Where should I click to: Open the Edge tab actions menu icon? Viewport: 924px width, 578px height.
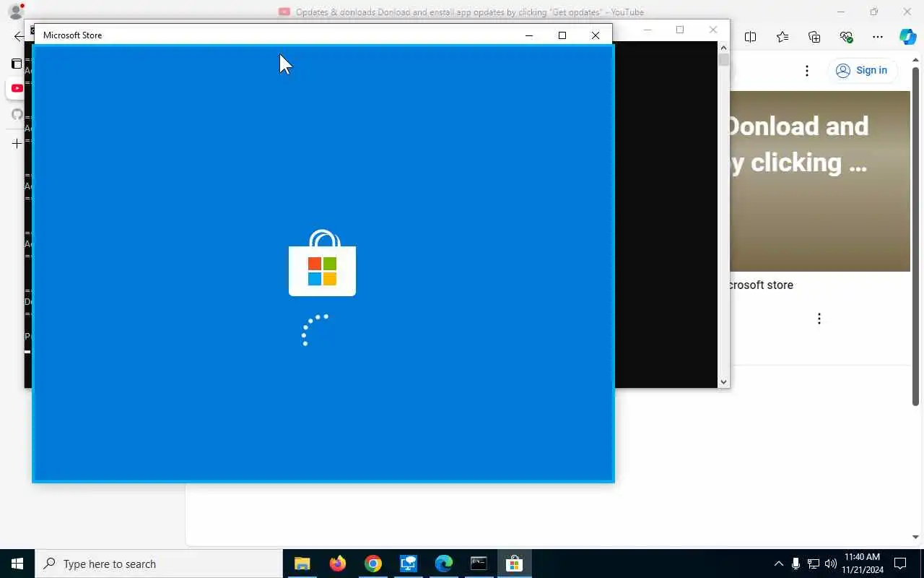click(16, 64)
